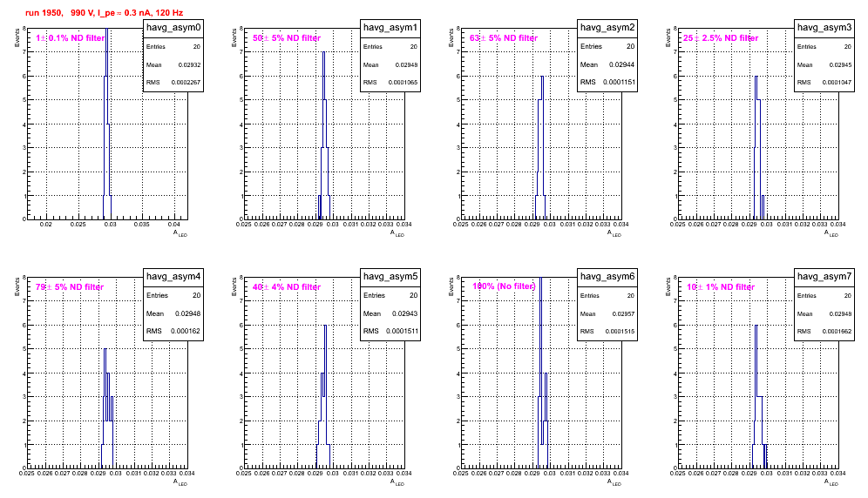Click the 0.035 x-axis tick label in havg_asym0
Screen dimensions: 868x498
(x=142, y=225)
